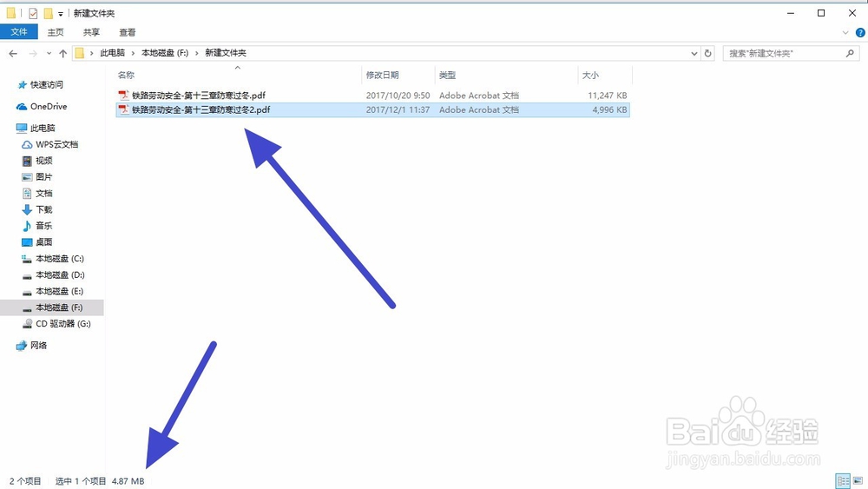Open the 图片 folder in sidebar
The image size is (868, 489).
click(x=43, y=177)
